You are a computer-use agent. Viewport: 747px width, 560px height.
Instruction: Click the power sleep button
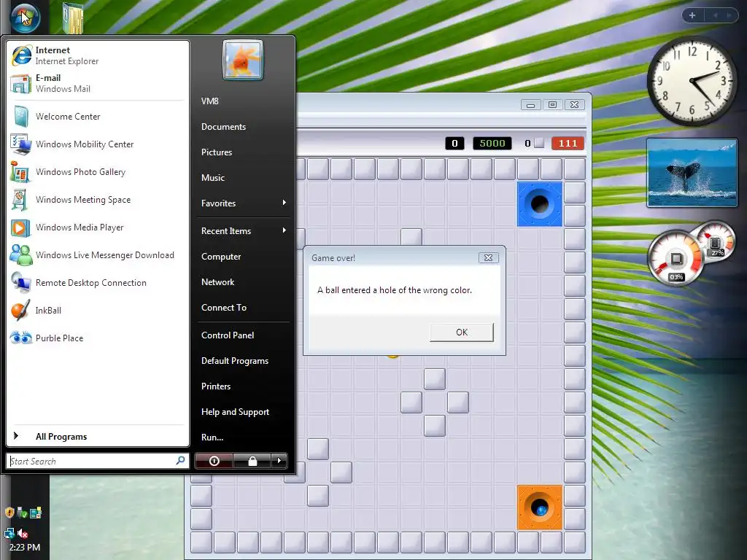(x=214, y=461)
